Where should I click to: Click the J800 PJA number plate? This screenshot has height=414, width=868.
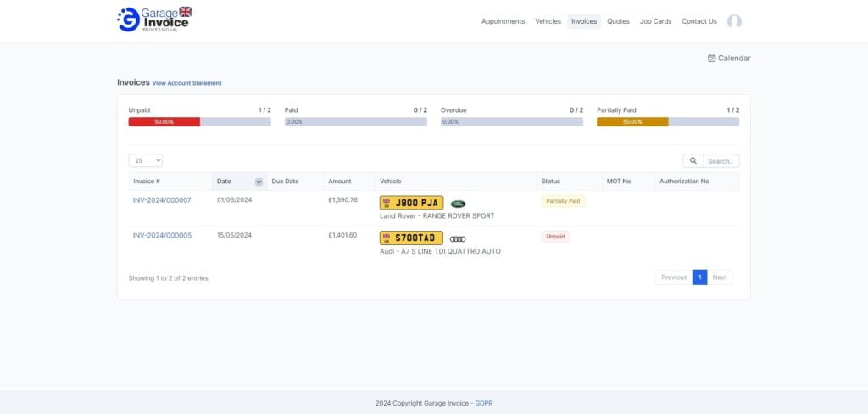tap(411, 203)
